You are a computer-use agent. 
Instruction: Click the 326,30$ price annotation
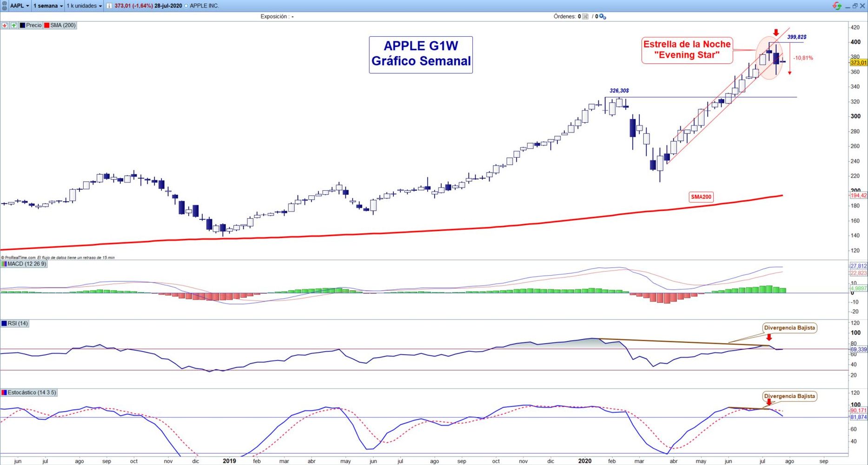(619, 91)
